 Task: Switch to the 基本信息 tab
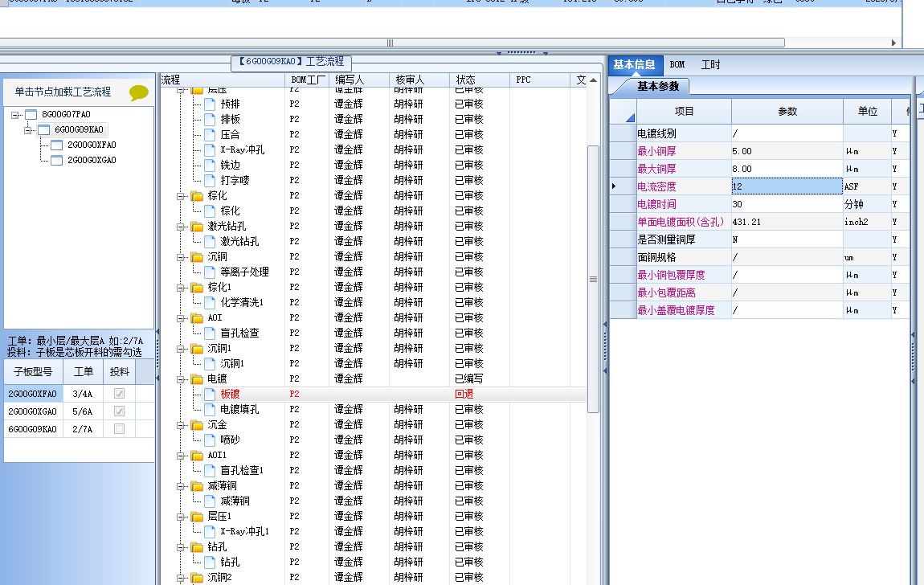(635, 65)
